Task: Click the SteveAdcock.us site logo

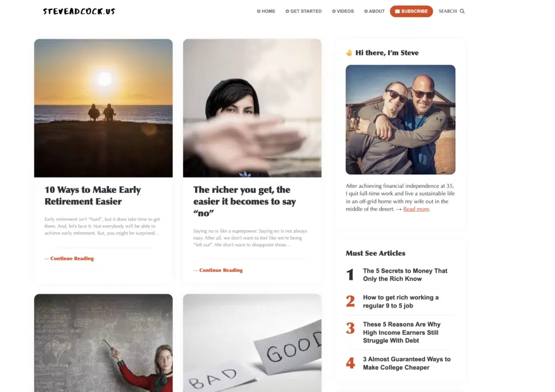Action: (79, 11)
